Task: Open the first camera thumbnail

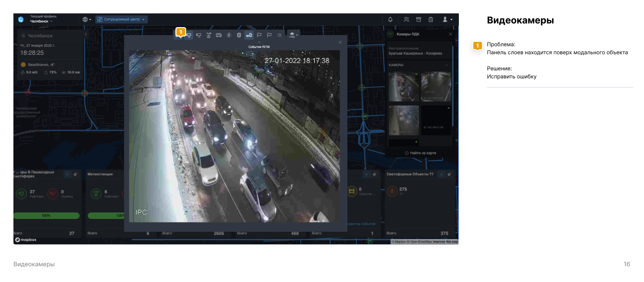Action: (404, 86)
